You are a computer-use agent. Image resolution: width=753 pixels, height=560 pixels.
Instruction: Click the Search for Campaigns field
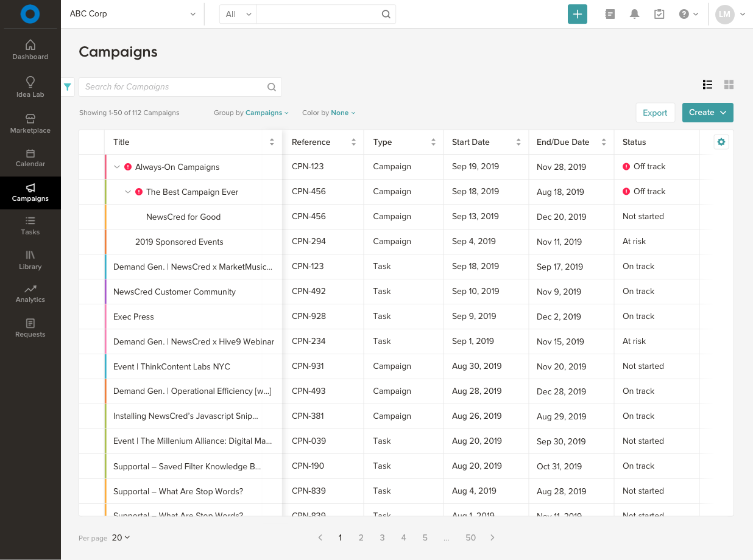coord(174,87)
